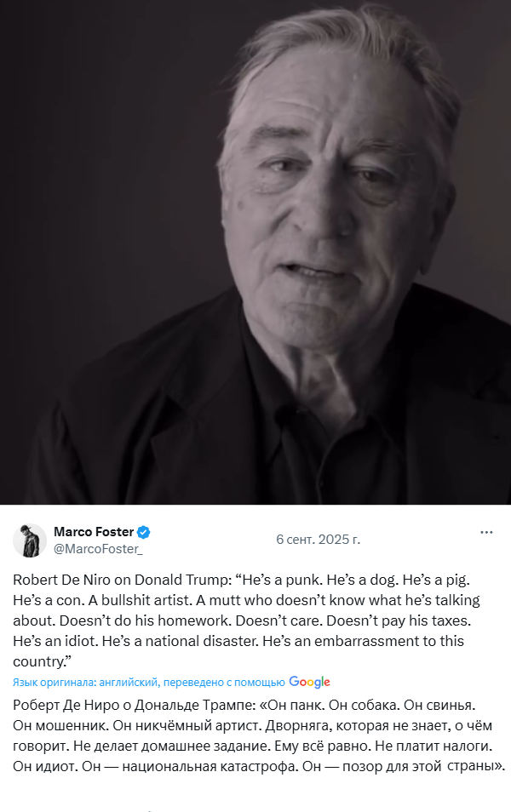Screen dimensions: 511x812
Task: Open the @MarcoFoster_ handle link
Action: pos(98,549)
